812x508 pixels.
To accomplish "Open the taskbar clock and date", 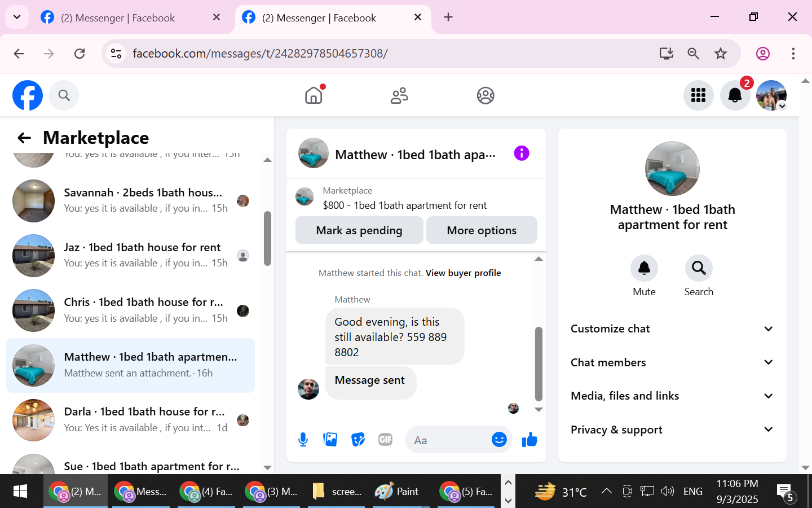I will (x=737, y=491).
